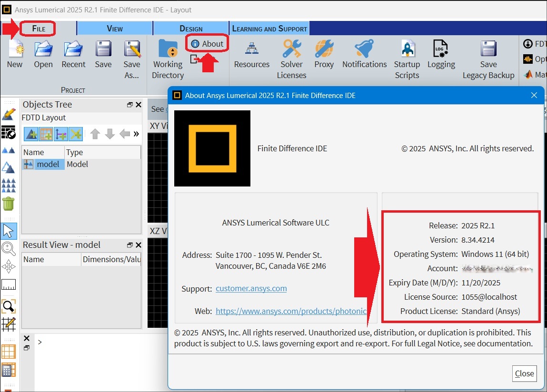Switch to the View ribbon tab
The width and height of the screenshot is (547, 392).
coord(115,29)
